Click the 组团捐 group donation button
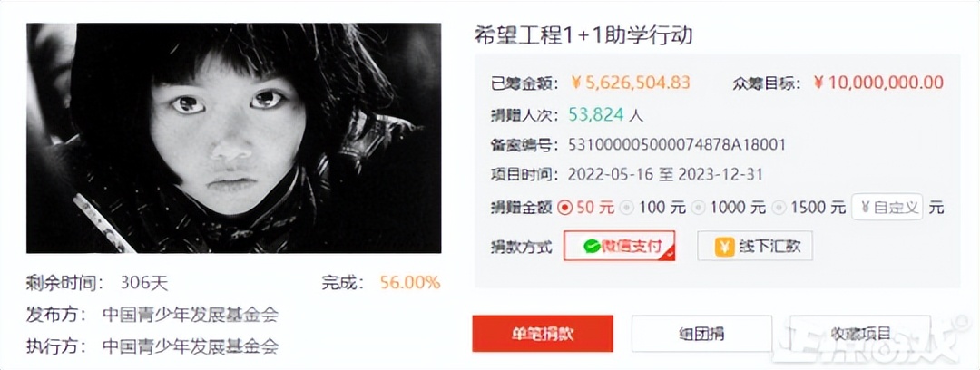 (701, 334)
